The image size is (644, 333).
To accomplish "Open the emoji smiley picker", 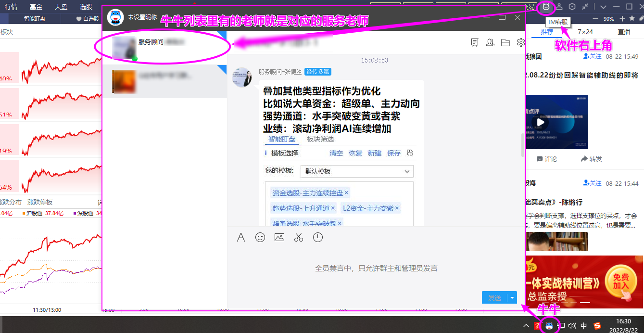I will click(x=260, y=237).
